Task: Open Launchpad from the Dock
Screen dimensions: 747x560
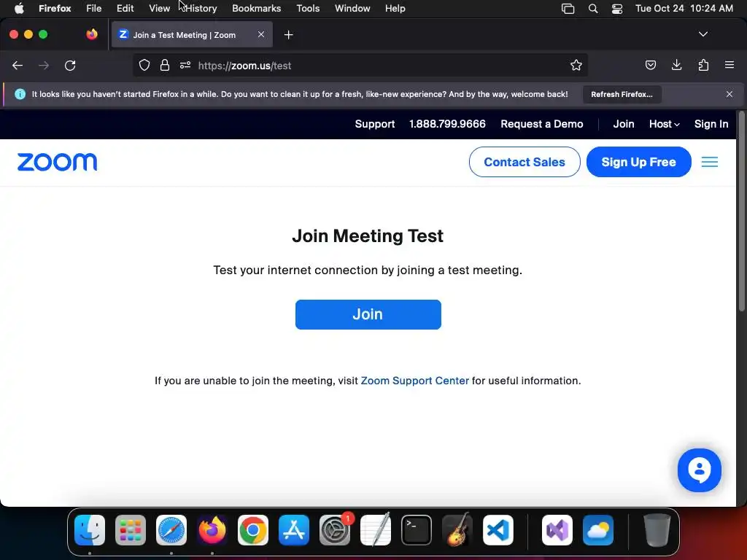Action: [131, 530]
